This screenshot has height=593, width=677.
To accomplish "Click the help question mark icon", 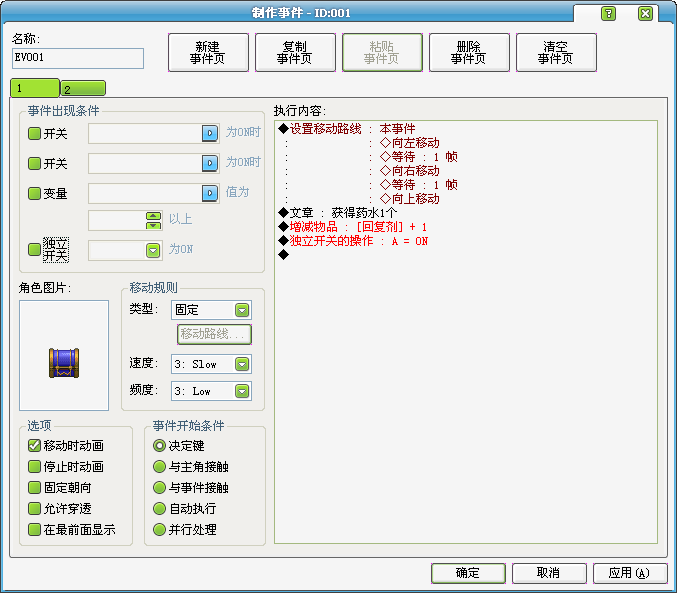I will click(x=608, y=14).
